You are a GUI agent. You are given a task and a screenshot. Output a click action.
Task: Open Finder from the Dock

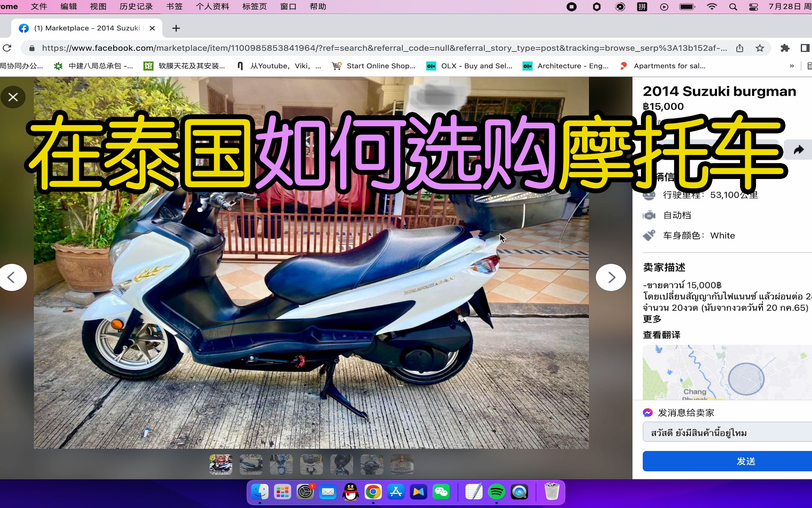point(260,492)
